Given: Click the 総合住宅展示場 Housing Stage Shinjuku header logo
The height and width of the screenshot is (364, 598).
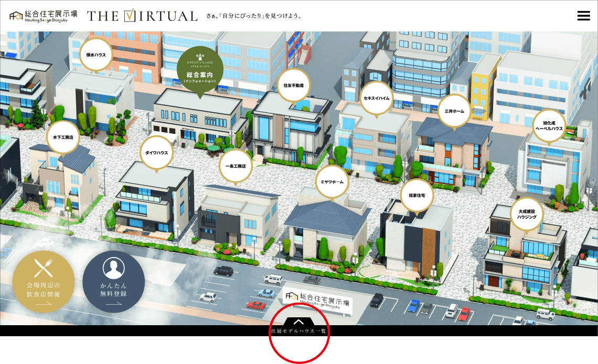Looking at the screenshot, I should click(44, 16).
